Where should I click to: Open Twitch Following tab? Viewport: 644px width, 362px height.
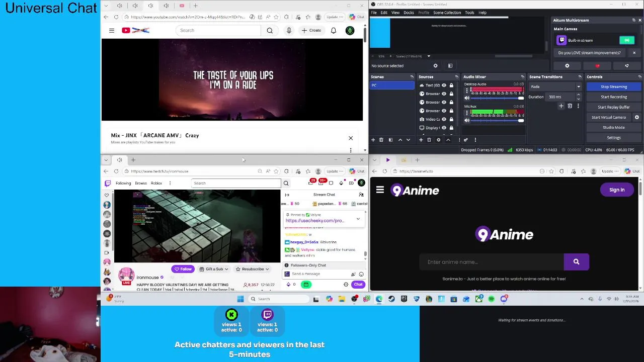123,183
